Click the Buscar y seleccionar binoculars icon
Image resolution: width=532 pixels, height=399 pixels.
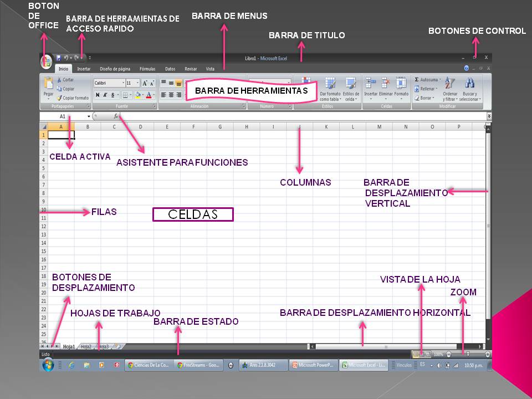click(x=470, y=83)
